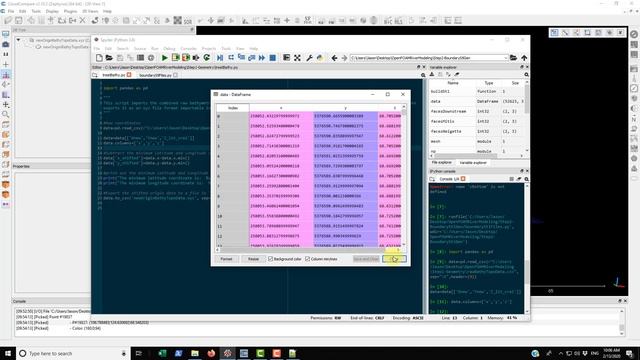Click Spyder's Open file toolbar icon
This screenshot has height=360, width=640.
pyautogui.click(x=109, y=58)
